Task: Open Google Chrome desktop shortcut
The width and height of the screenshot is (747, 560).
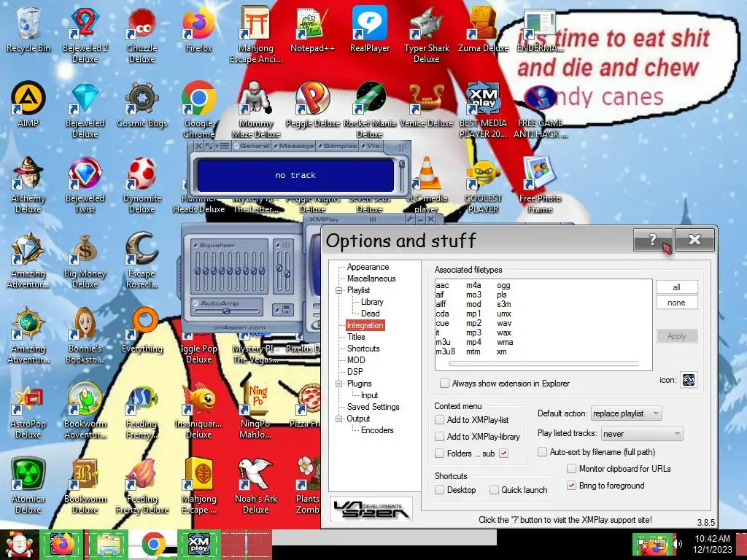Action: 198,109
